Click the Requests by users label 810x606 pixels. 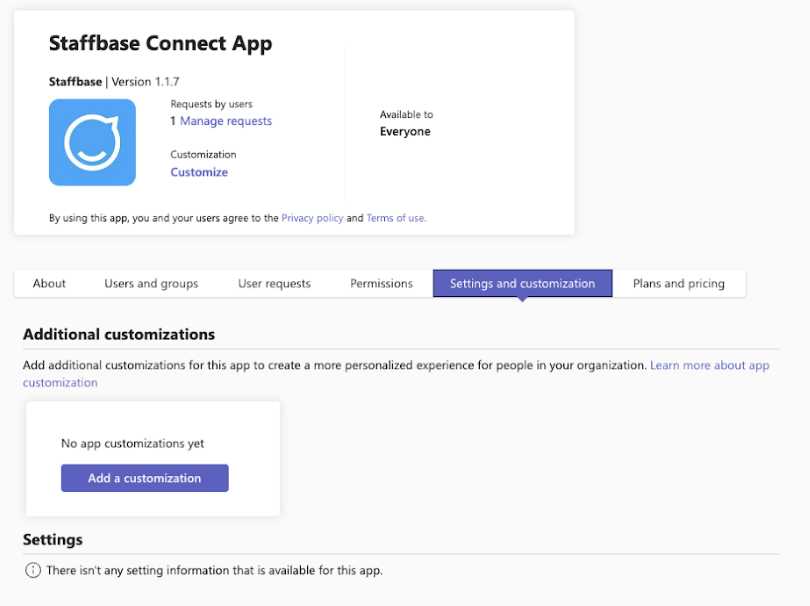[211, 104]
